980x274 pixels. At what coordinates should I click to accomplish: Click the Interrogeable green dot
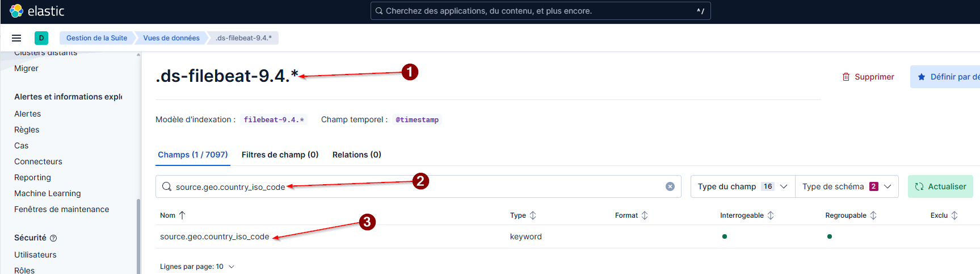725,236
